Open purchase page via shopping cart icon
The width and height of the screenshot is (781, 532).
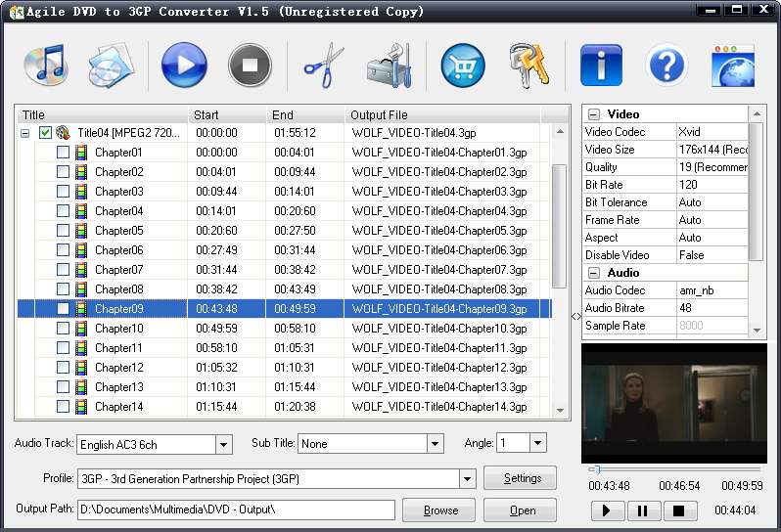tap(463, 66)
